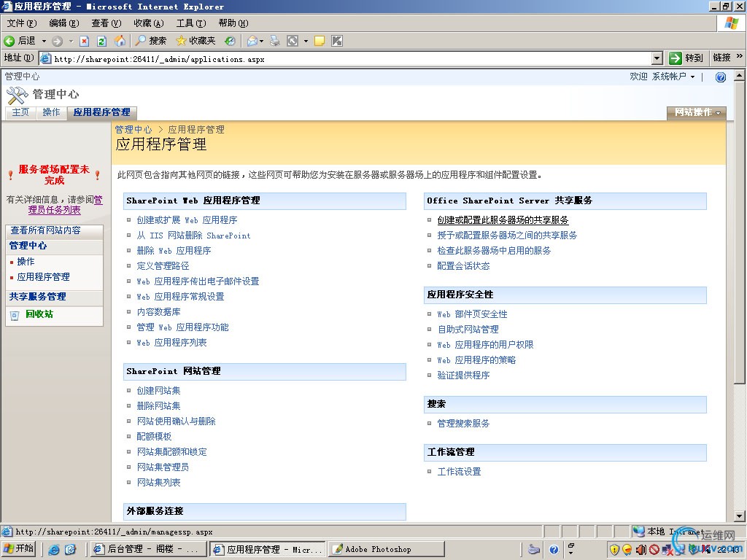This screenshot has height=560, width=747.
Task: Open 操作 link in left navigation
Action: [26, 262]
